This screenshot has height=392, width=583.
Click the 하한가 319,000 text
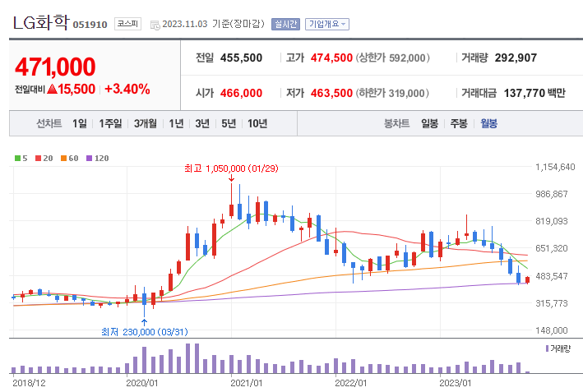pyautogui.click(x=392, y=93)
